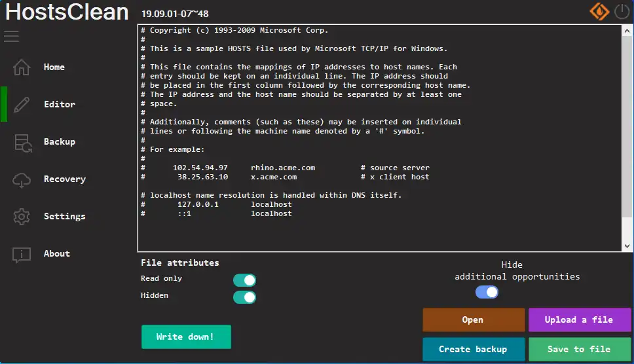Open the About section
The width and height of the screenshot is (634, 364).
[56, 254]
